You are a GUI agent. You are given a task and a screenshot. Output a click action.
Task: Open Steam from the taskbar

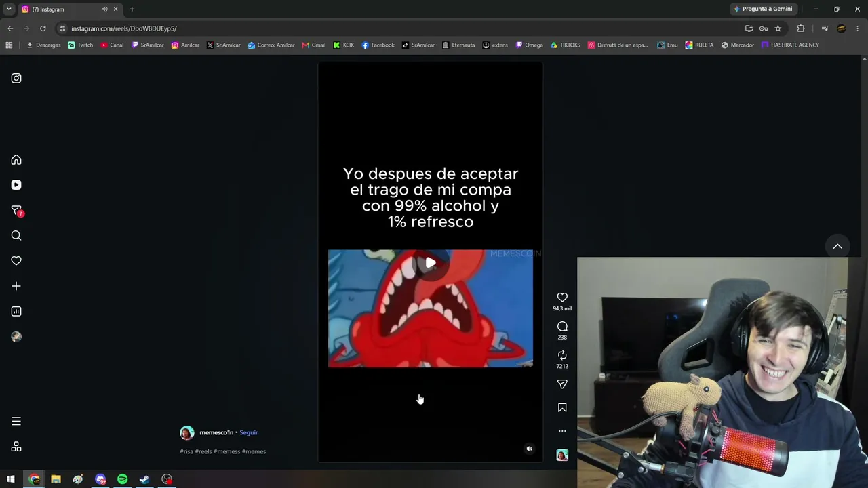coord(144,479)
